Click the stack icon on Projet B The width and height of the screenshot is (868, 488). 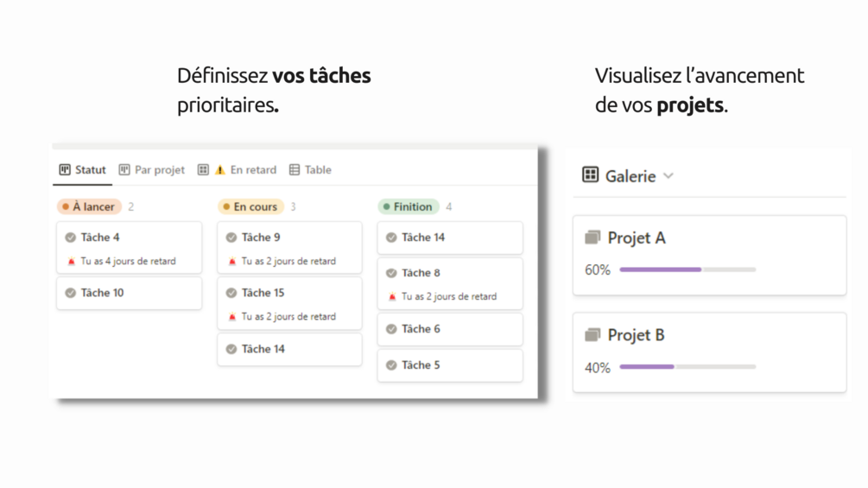tap(592, 335)
